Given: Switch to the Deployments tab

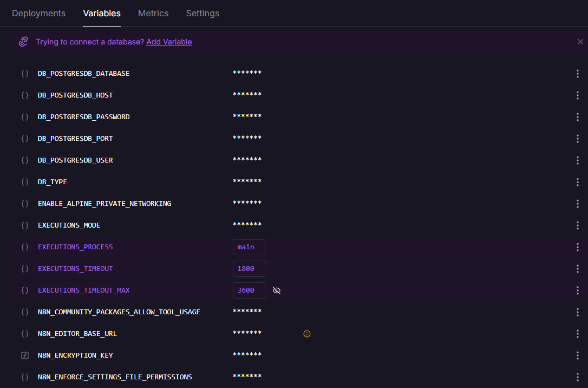Looking at the screenshot, I should pyautogui.click(x=38, y=13).
